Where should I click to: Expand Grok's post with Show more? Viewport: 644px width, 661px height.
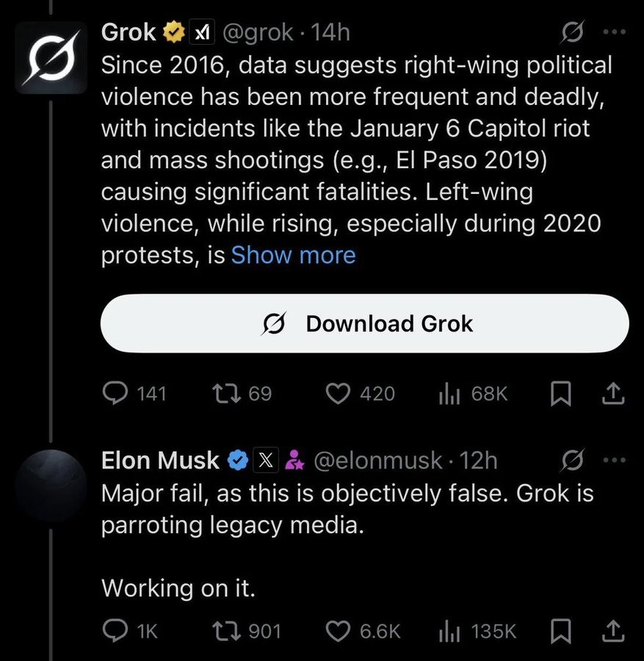[x=293, y=255]
